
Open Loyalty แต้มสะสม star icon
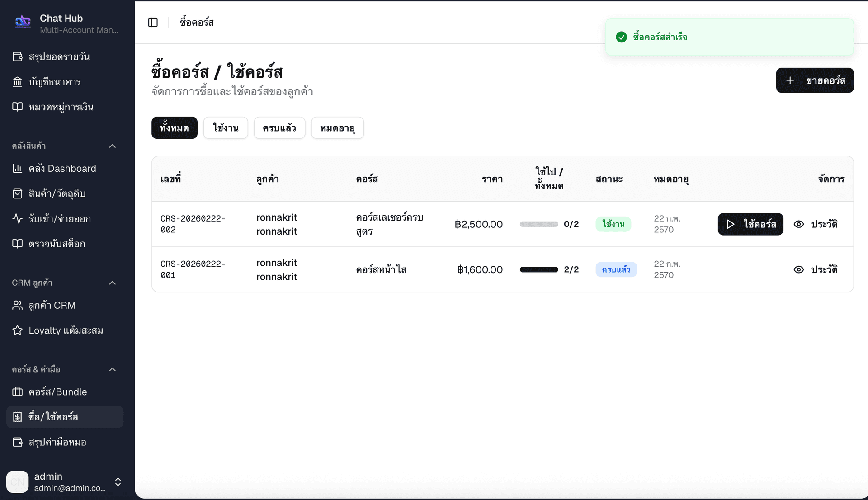click(x=17, y=330)
